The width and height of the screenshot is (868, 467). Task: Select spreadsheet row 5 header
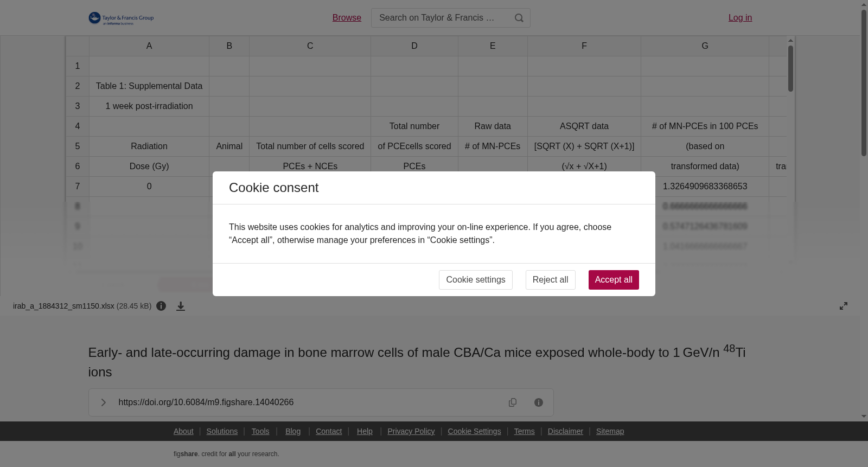(x=78, y=146)
